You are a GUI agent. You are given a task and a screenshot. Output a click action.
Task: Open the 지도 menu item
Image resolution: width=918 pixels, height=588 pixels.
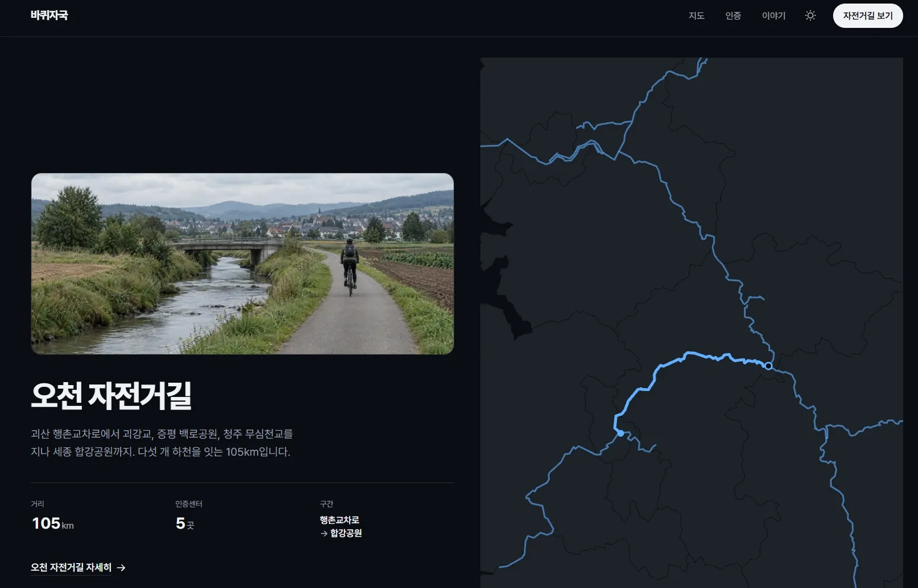pos(697,16)
